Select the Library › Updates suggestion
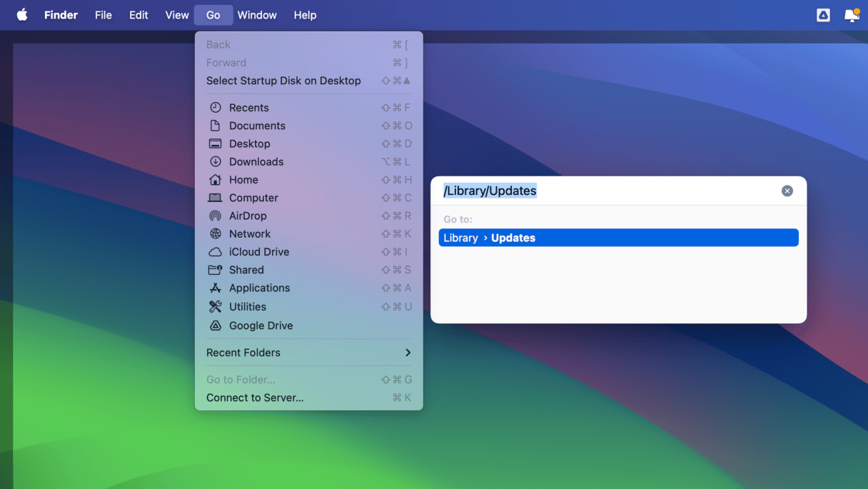This screenshot has height=489, width=868. [618, 238]
